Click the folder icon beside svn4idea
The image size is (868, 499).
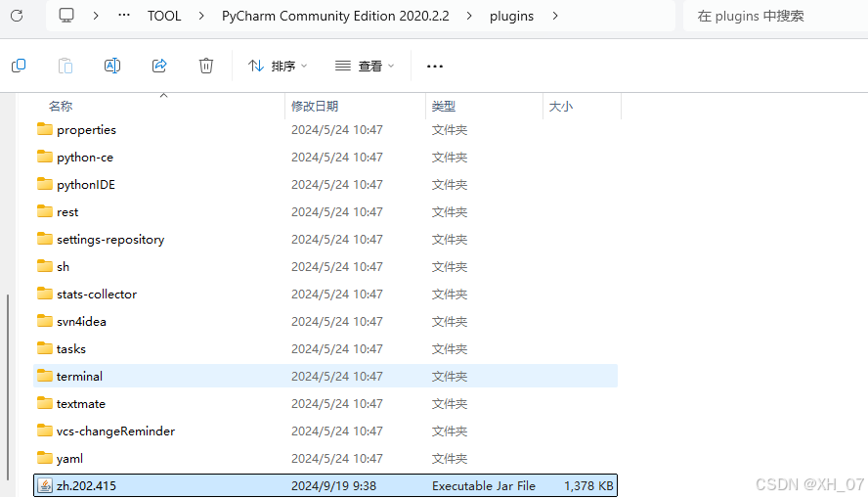click(45, 321)
